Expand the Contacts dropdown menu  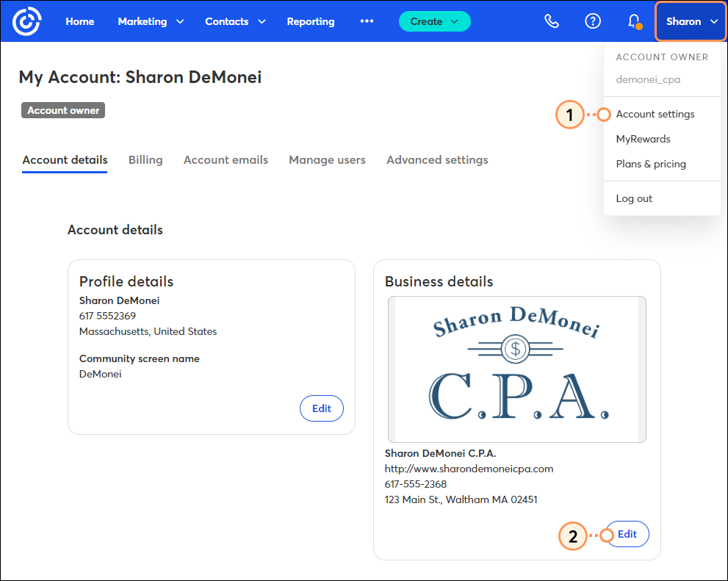[235, 21]
